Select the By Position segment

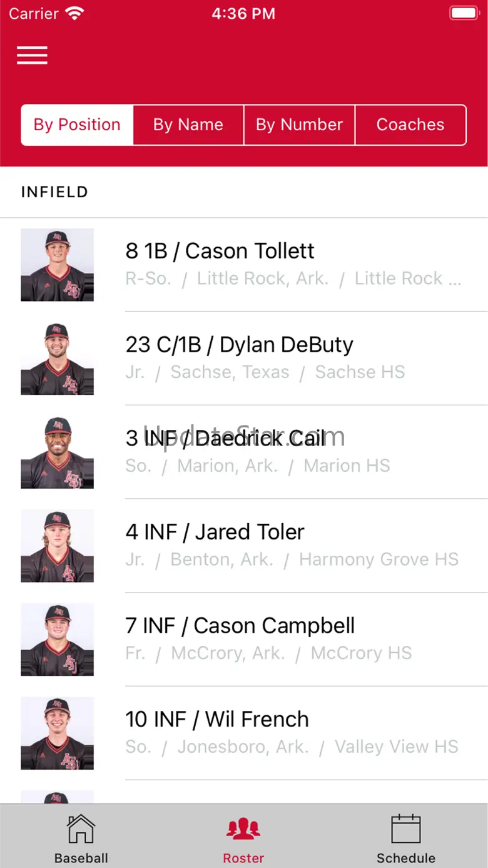click(x=77, y=125)
